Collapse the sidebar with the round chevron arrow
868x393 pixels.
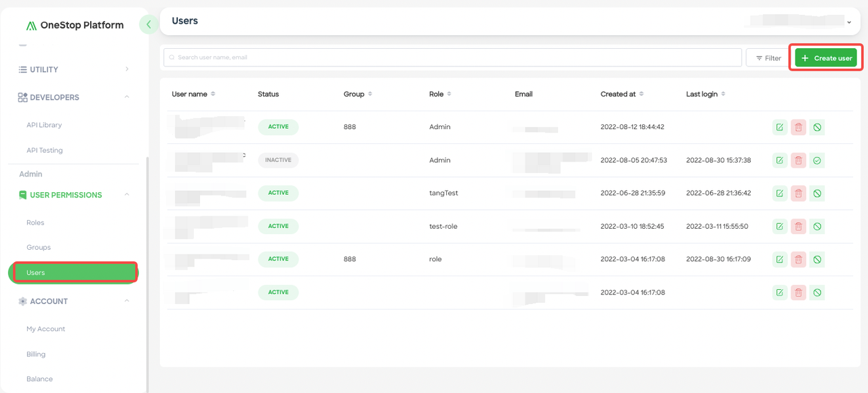click(x=149, y=24)
